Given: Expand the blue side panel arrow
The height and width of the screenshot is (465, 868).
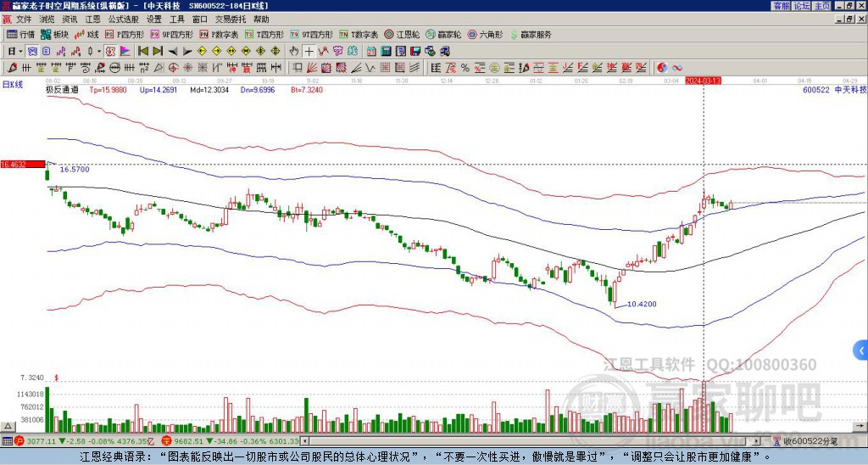Looking at the screenshot, I should pyautogui.click(x=861, y=350).
